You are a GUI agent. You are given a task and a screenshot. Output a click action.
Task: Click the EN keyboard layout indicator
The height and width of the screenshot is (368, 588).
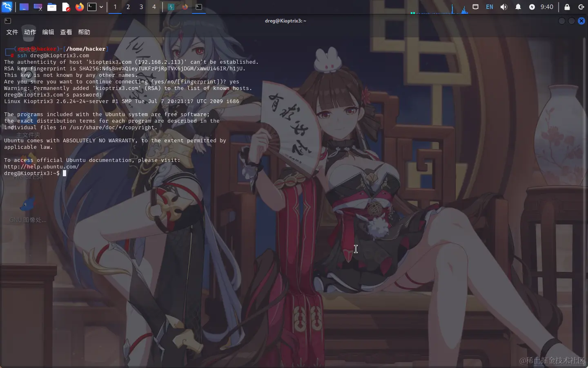click(x=490, y=7)
